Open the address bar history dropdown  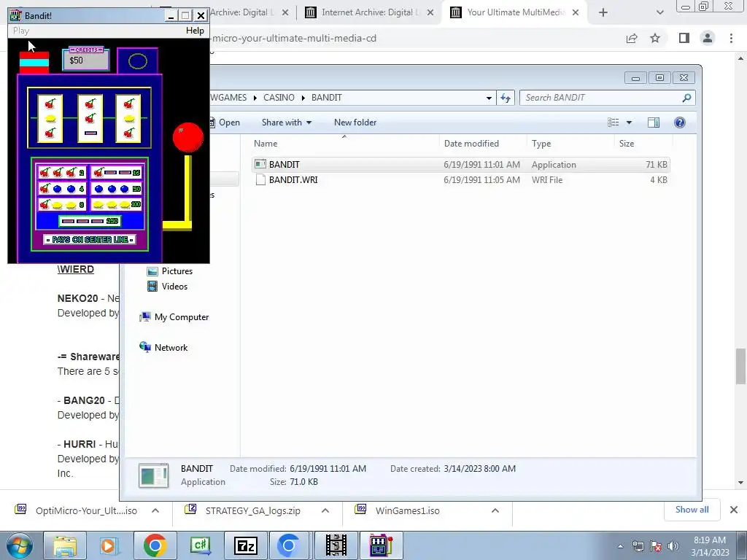[x=489, y=98]
